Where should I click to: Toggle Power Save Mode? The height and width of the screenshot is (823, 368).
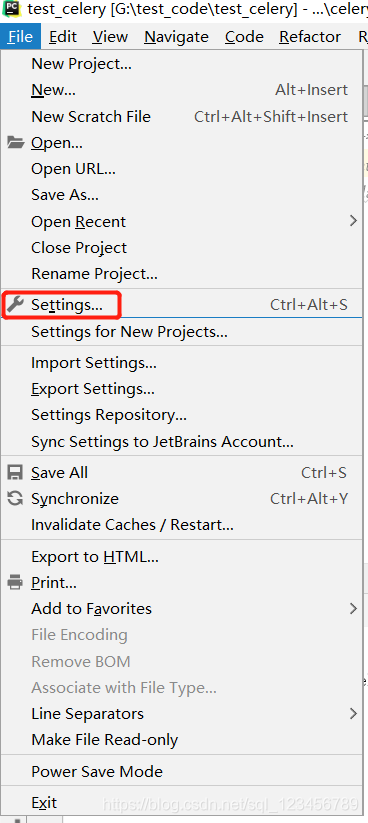point(182,771)
